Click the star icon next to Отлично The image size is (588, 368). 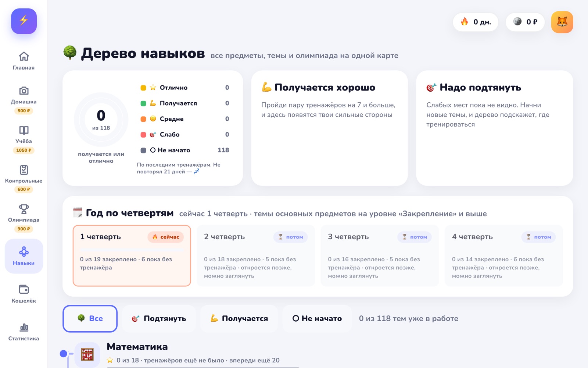point(153,88)
